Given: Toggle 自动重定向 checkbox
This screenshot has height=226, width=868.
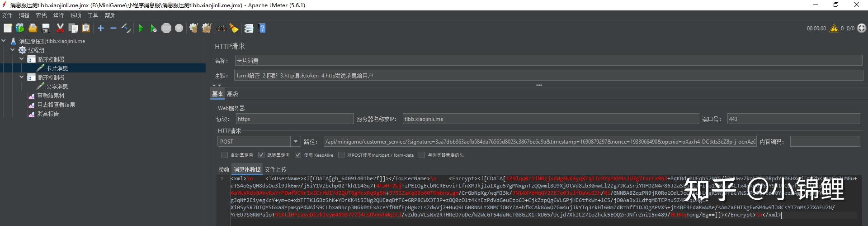Looking at the screenshot, I should (x=224, y=155).
